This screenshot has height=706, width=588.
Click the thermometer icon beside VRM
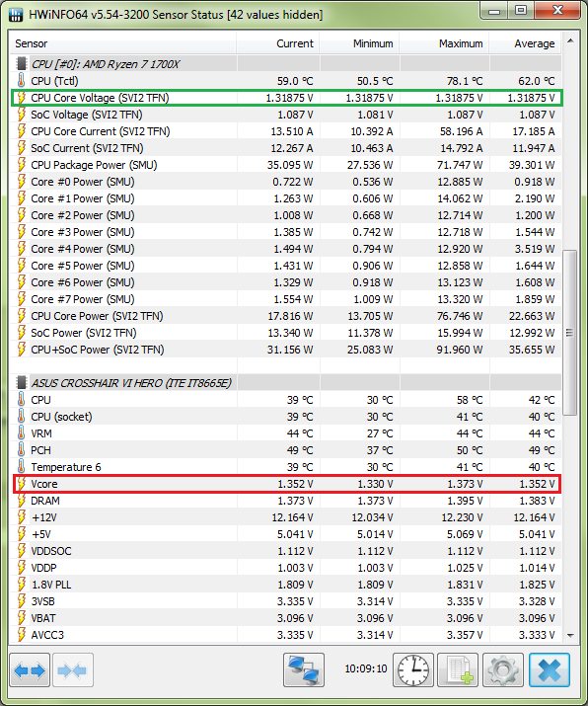(21, 433)
